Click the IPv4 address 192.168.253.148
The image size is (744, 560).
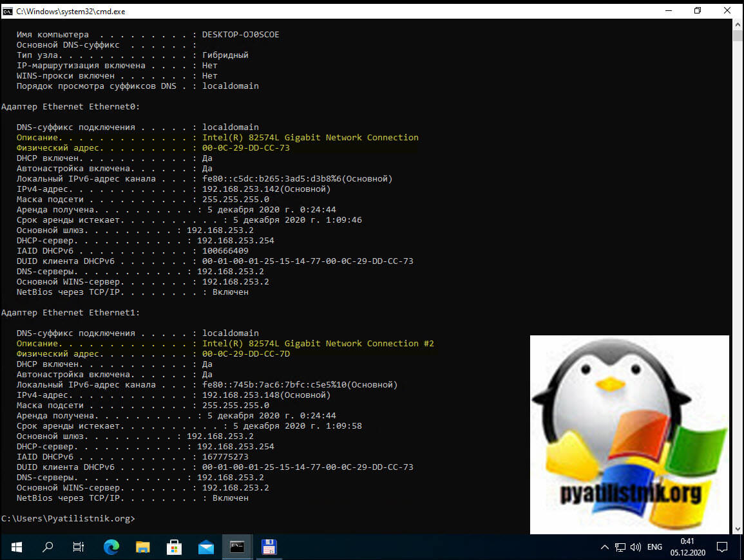point(240,395)
